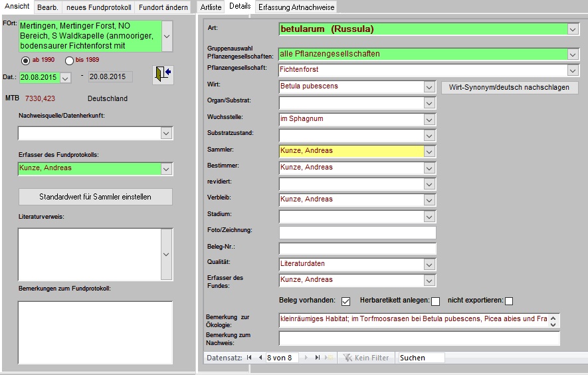Go to first record in navigation bar
This screenshot has height=375, width=588.
[249, 358]
